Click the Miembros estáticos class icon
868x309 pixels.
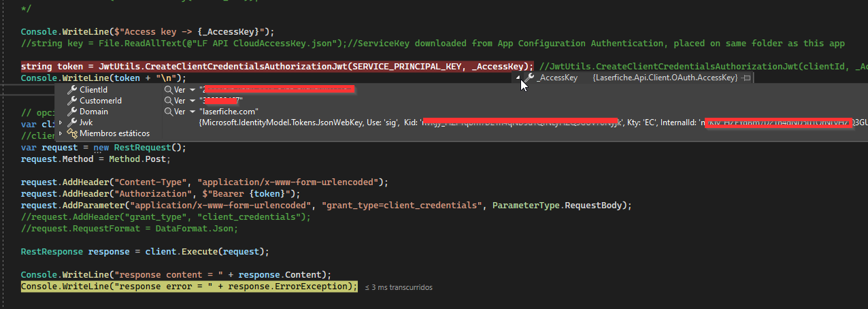click(x=72, y=133)
